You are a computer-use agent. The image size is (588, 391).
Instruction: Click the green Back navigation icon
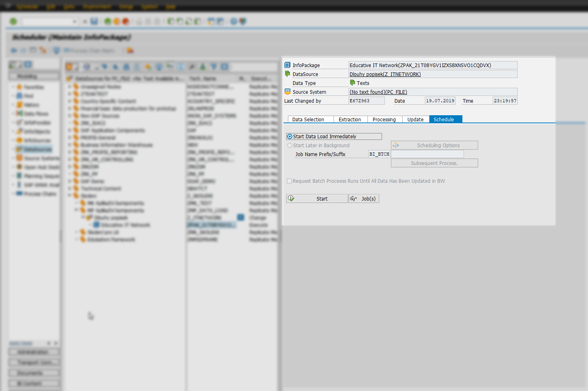tap(107, 21)
